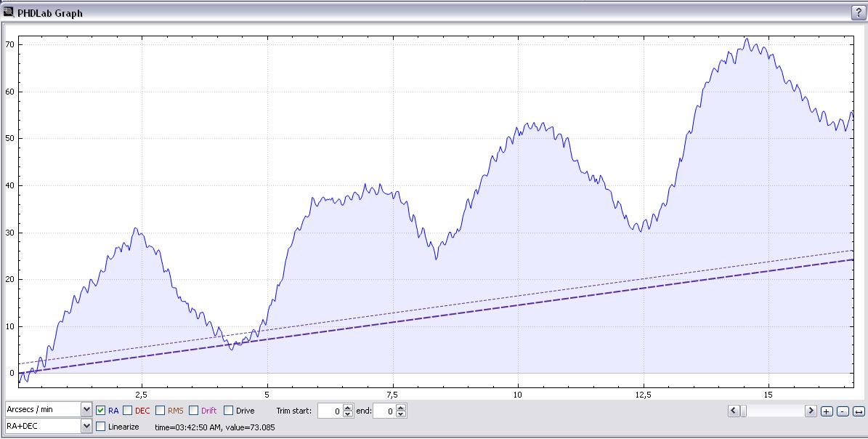The image size is (868, 439).
Task: Click the Trim end input field
Action: coord(385,411)
